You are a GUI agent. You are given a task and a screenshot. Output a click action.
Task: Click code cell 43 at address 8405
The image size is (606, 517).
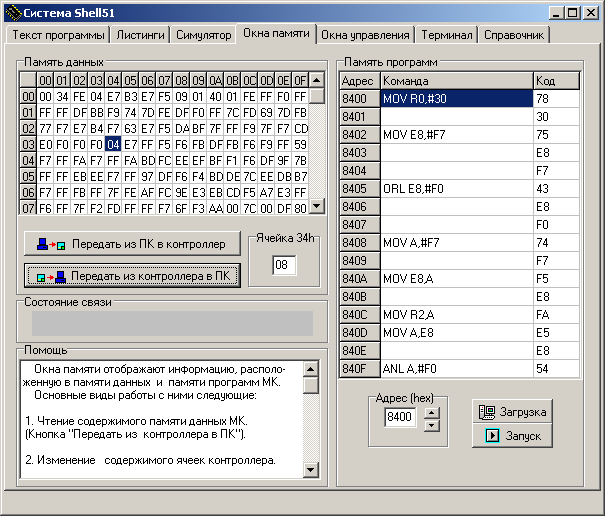(556, 189)
